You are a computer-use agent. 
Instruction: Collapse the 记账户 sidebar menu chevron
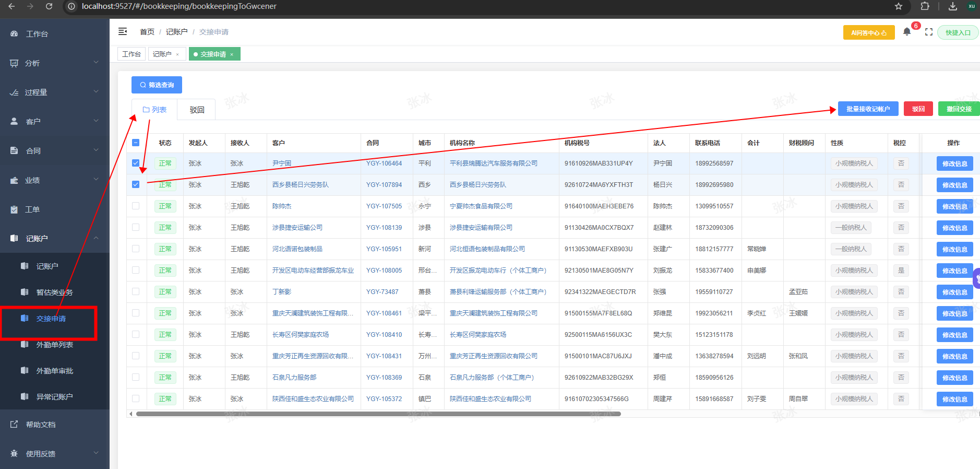pos(96,238)
